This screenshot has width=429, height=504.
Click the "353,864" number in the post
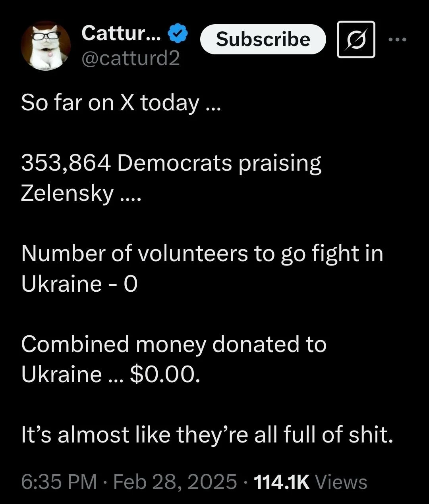pos(66,163)
